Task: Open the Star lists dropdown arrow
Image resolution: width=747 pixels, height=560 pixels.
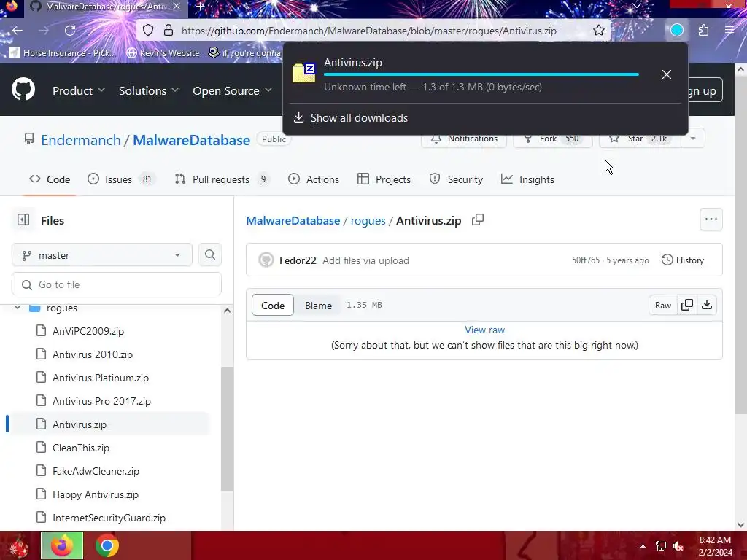Action: point(693,139)
